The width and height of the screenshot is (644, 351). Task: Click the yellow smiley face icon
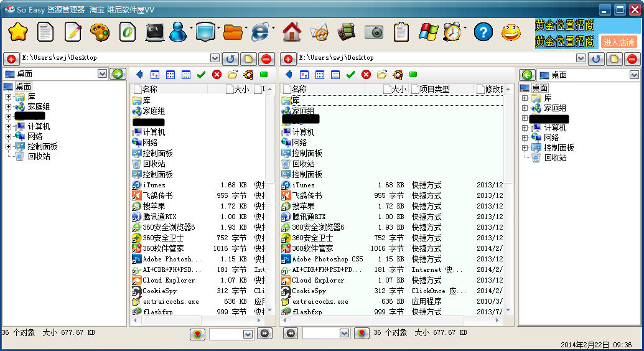point(511,32)
